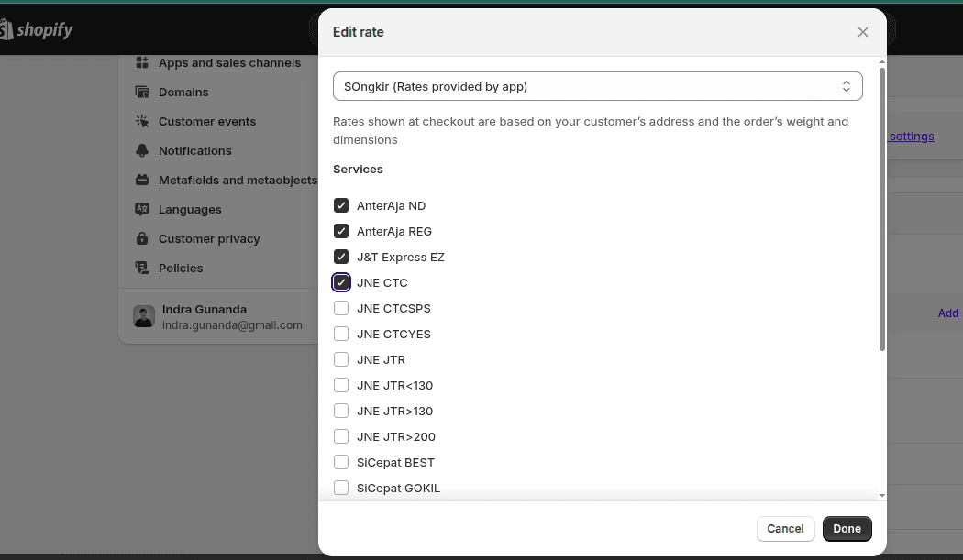Click the Customer privacy lock icon
The width and height of the screenshot is (963, 560).
142,239
